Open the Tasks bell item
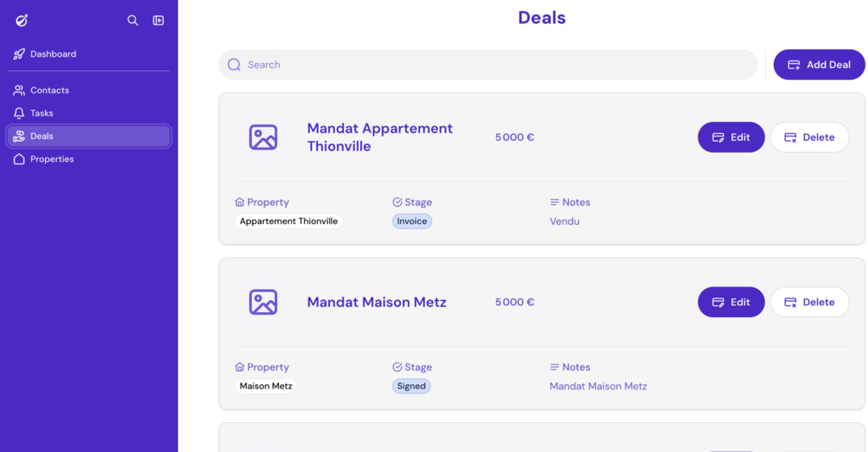 tap(42, 114)
